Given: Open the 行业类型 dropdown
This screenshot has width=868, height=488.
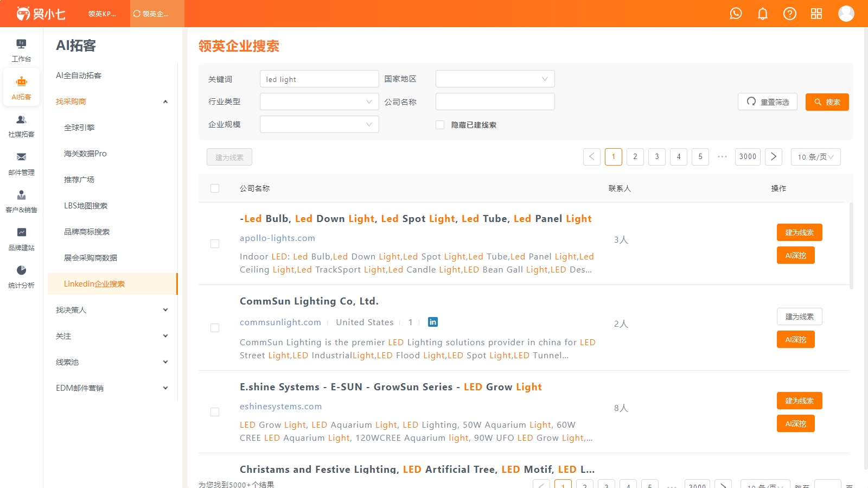Looking at the screenshot, I should click(320, 102).
